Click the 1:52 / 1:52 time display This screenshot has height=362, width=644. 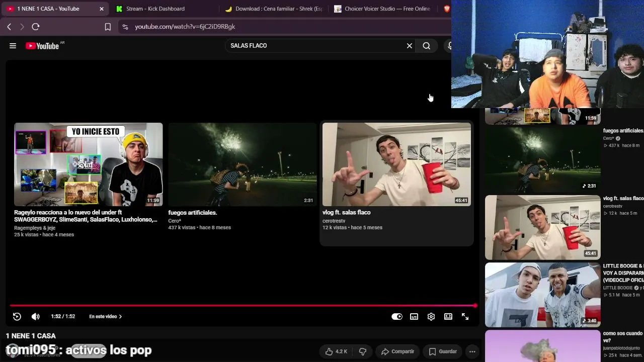click(x=63, y=316)
